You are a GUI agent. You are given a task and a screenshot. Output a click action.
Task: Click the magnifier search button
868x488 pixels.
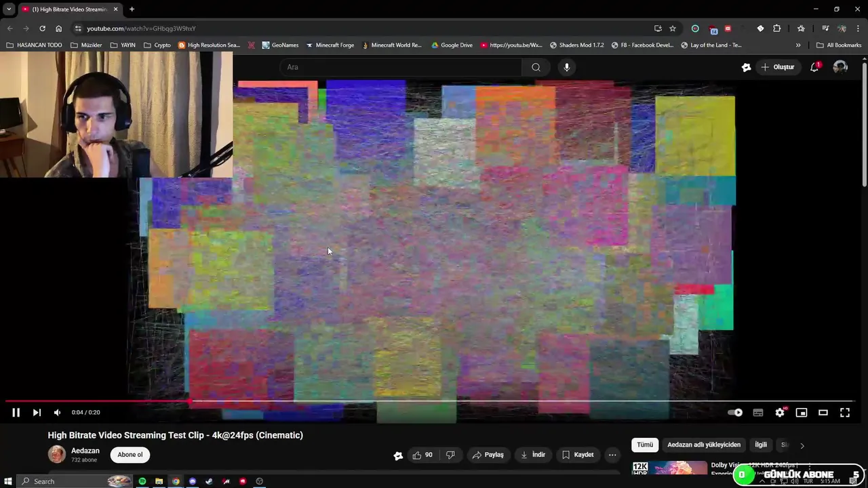click(x=536, y=67)
